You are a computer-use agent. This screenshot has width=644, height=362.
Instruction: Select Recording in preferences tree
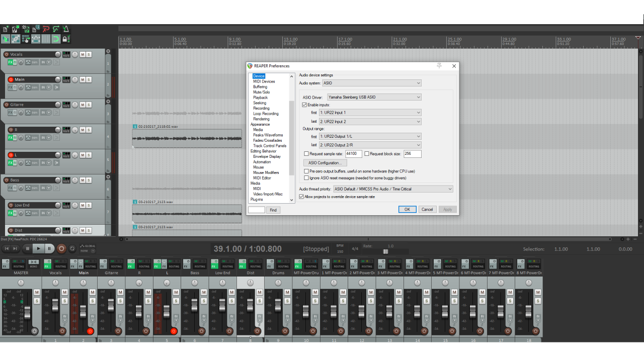pos(261,108)
